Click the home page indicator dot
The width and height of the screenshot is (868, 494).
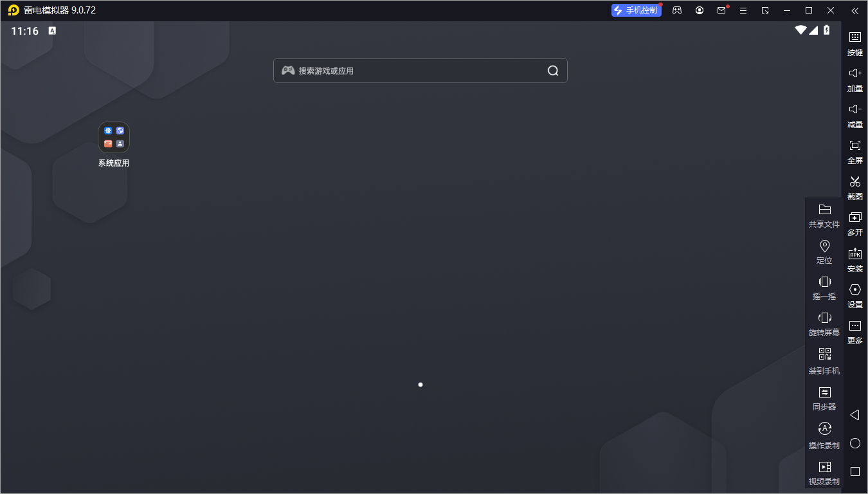click(x=420, y=385)
